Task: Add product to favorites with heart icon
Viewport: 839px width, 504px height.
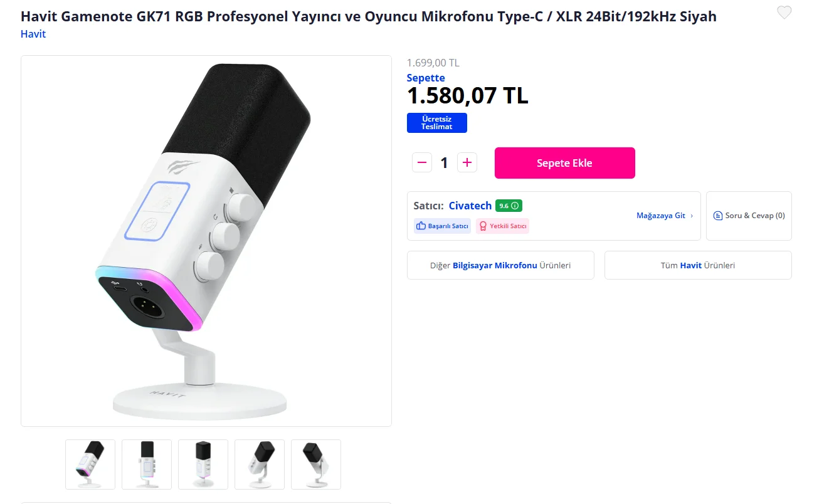Action: pos(784,13)
